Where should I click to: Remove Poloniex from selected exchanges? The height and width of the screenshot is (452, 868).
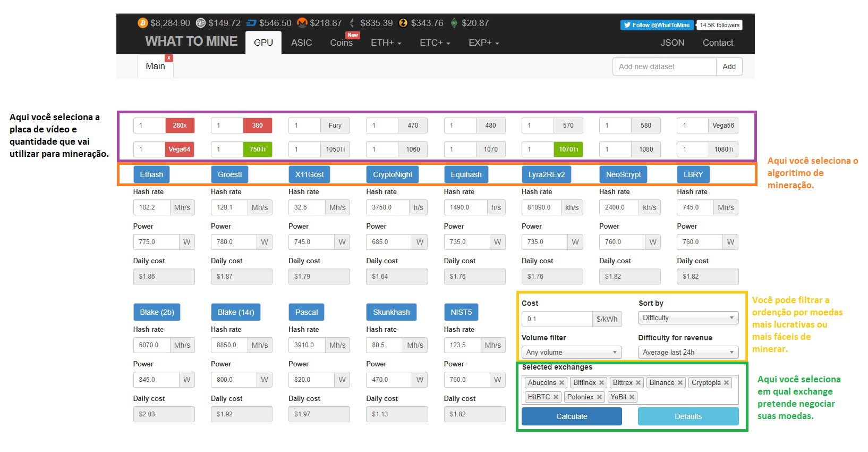(599, 397)
